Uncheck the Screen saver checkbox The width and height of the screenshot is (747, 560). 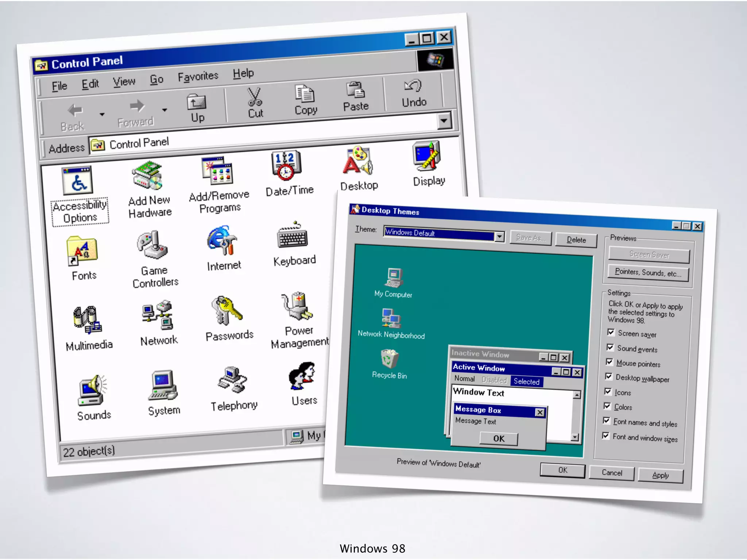click(x=611, y=332)
